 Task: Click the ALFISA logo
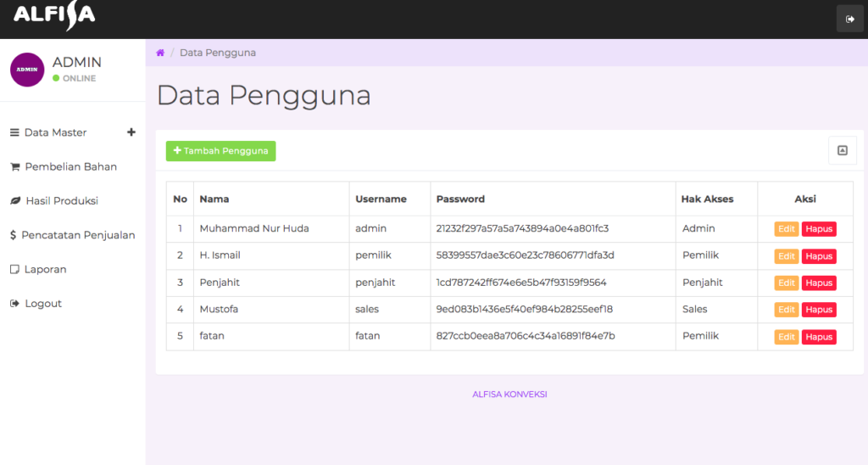[x=54, y=16]
